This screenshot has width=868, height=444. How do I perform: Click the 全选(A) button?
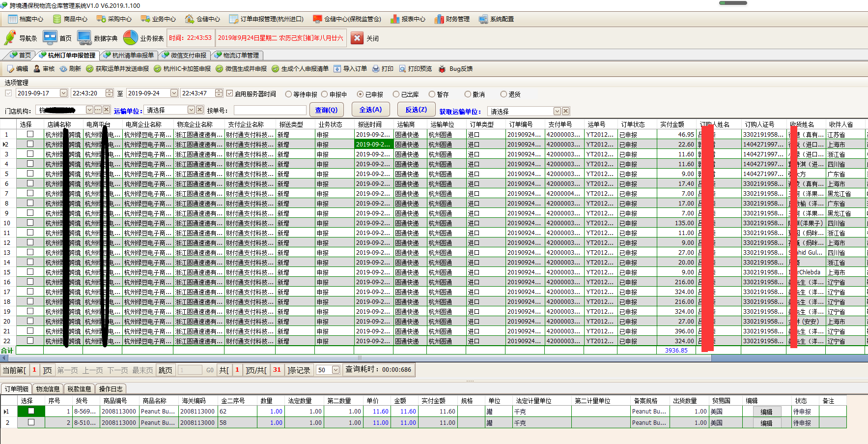click(370, 110)
